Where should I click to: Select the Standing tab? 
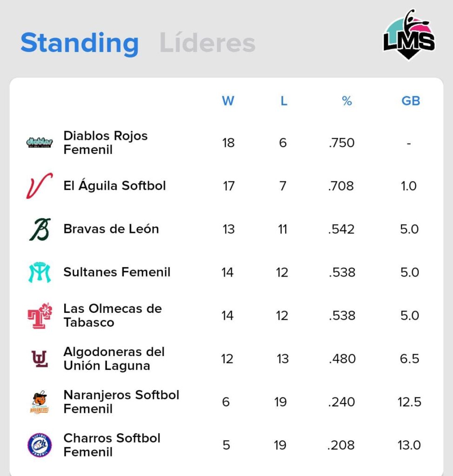coord(80,43)
